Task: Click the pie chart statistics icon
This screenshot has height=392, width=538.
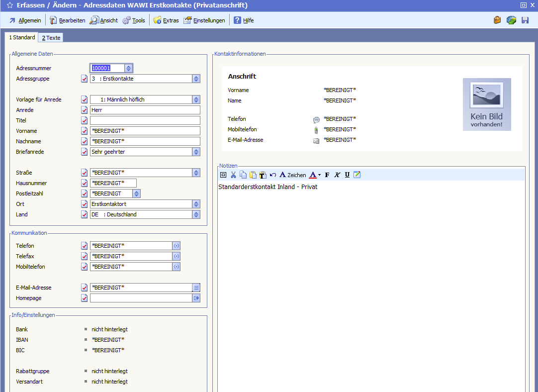Action: pos(511,20)
